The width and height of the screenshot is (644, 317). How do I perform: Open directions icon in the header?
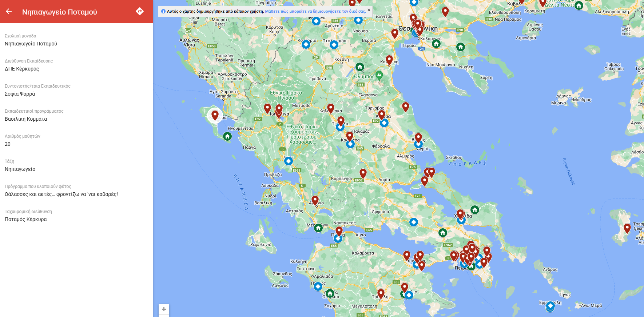(x=140, y=11)
